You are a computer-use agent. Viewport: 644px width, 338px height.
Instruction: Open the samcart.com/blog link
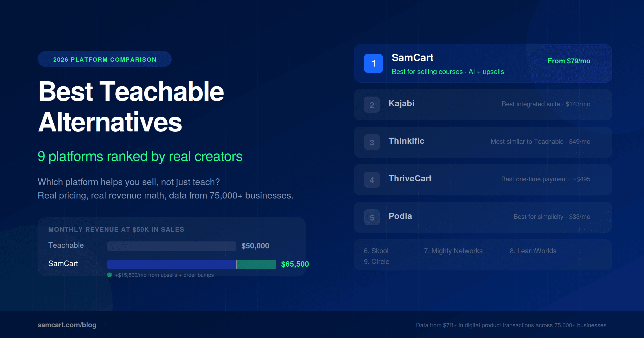(67, 325)
